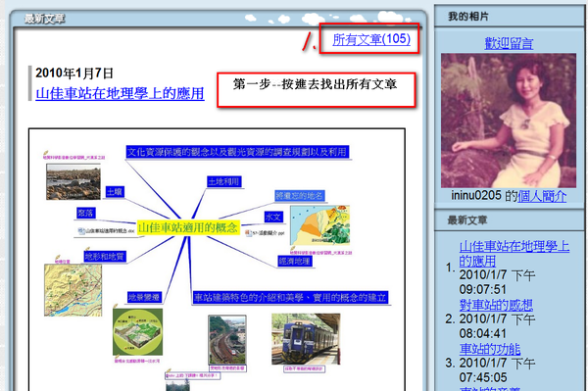
Task: Select the 地景變遷 node
Action: point(144,297)
